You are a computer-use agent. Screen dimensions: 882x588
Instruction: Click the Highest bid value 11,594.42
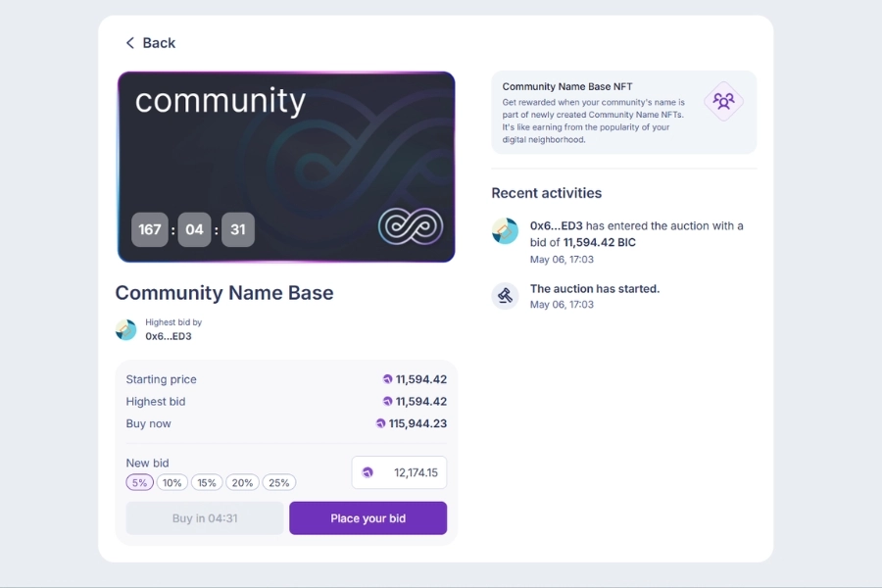coord(421,401)
